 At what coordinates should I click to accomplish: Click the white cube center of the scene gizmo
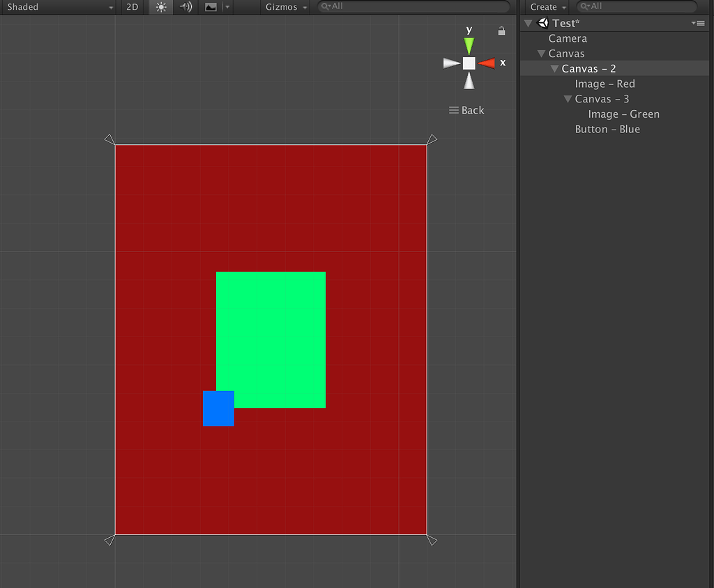pyautogui.click(x=469, y=63)
